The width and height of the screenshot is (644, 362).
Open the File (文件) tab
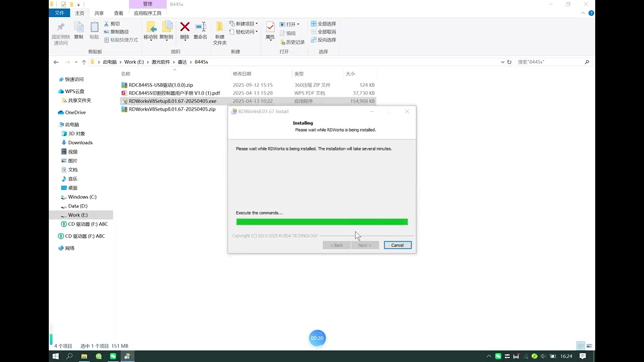59,13
